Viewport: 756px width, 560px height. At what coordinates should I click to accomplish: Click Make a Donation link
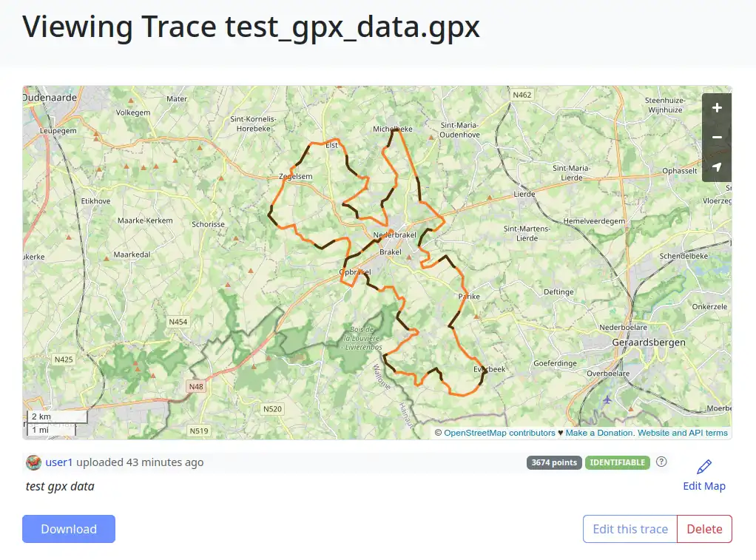pos(599,433)
